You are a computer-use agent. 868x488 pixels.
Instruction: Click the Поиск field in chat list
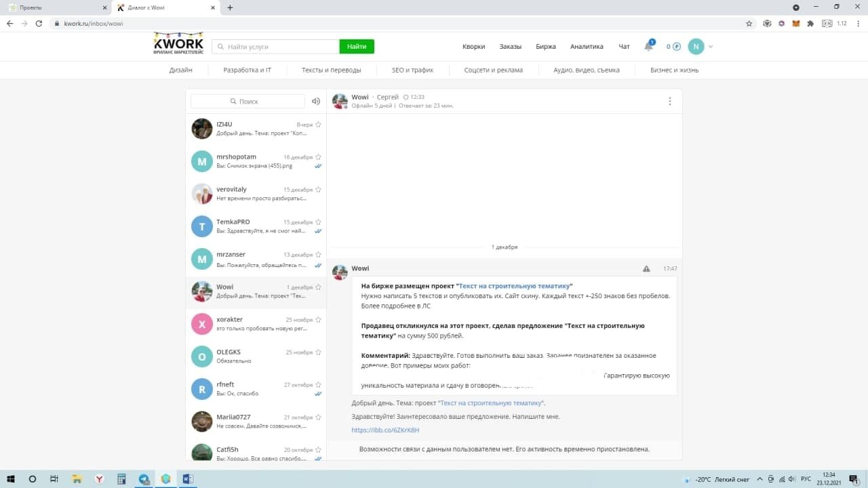(x=248, y=102)
